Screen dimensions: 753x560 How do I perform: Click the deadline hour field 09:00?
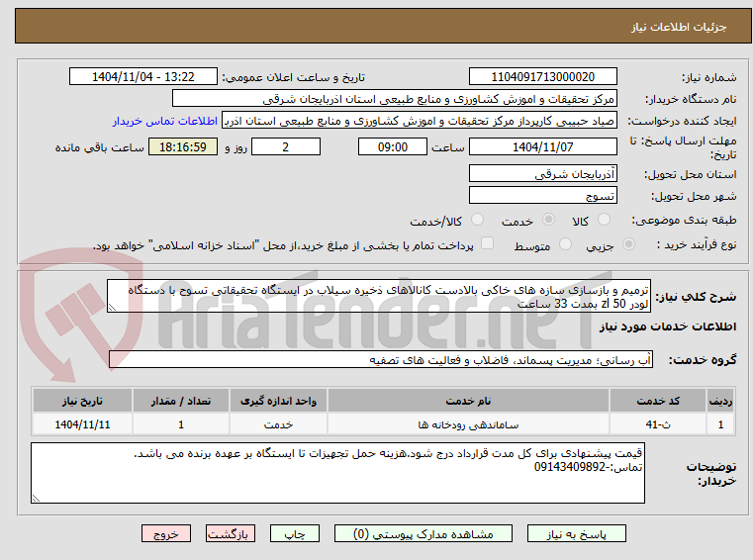393,147
